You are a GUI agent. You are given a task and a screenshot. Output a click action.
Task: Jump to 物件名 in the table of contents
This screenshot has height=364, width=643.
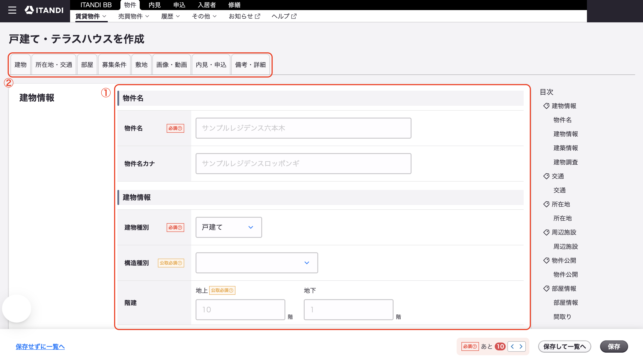tap(562, 120)
